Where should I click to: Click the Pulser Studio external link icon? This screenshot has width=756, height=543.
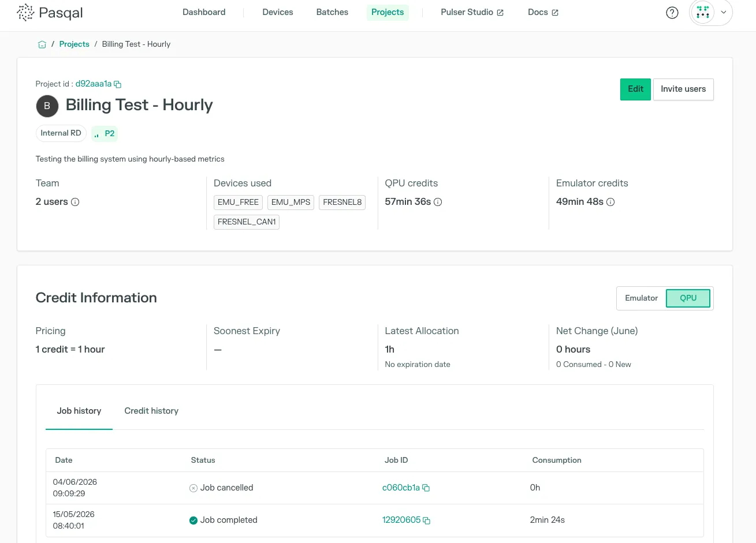500,13
